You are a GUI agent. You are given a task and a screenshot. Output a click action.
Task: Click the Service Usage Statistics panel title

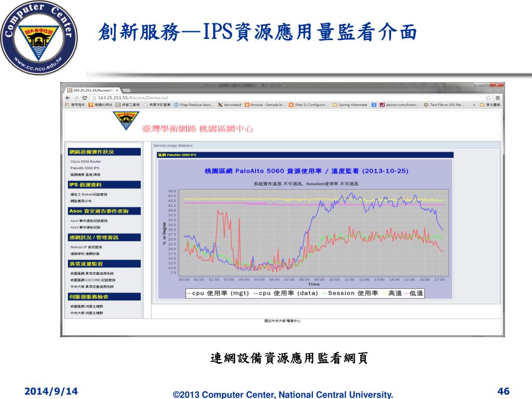pyautogui.click(x=173, y=145)
